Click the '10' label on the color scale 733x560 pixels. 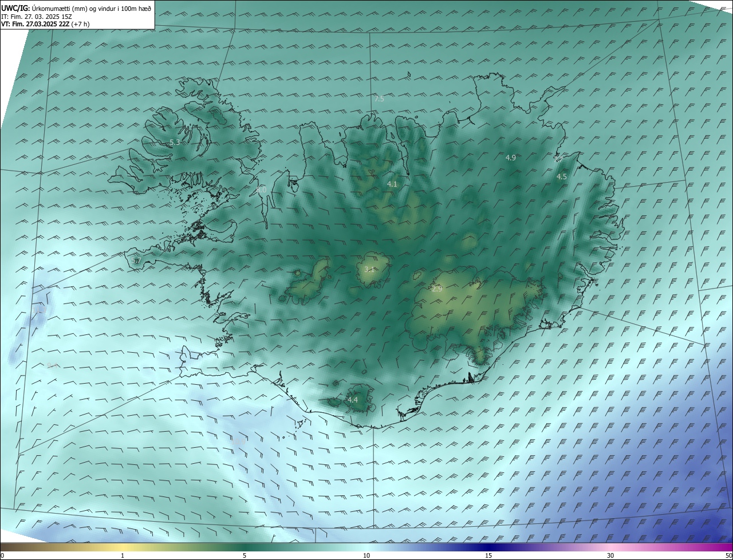tap(366, 555)
